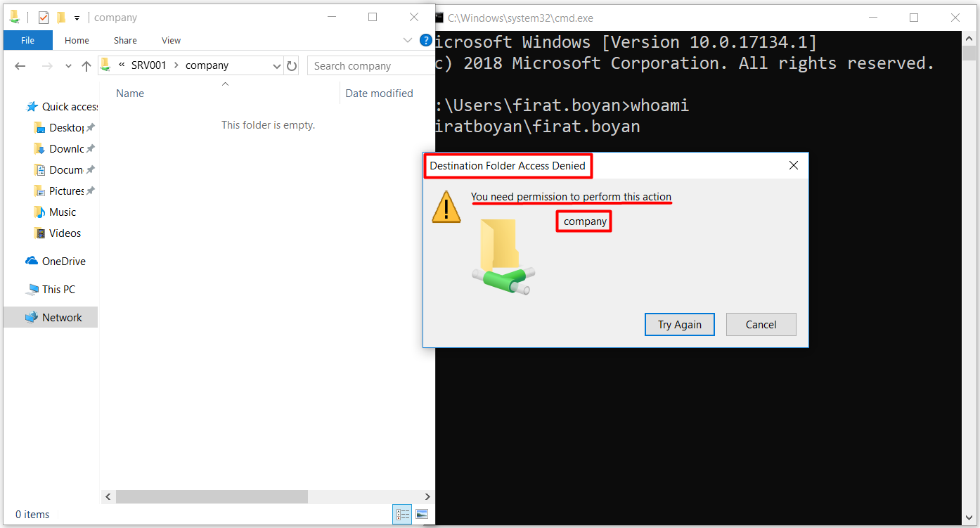This screenshot has height=528, width=980.
Task: Open address bar history dropdown
Action: [276, 65]
